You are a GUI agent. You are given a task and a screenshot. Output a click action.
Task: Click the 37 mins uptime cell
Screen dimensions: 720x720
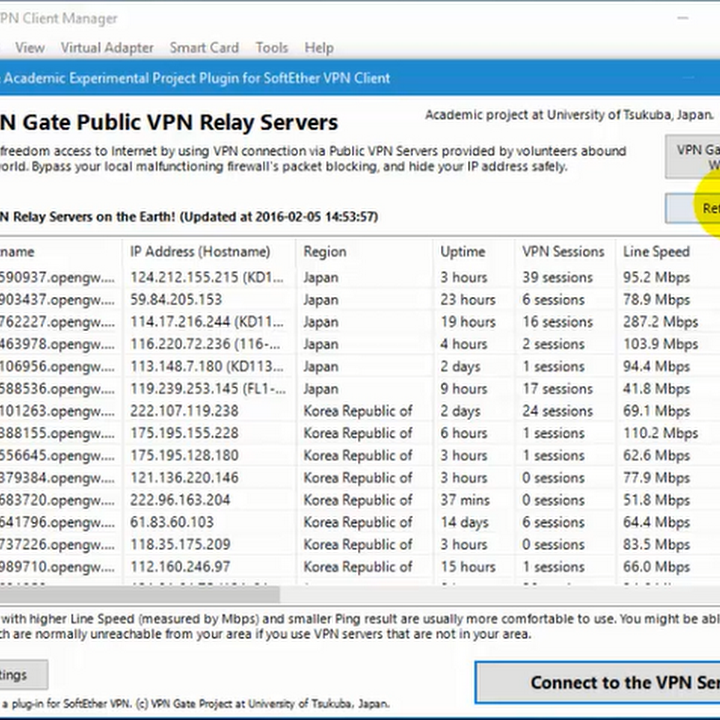465,500
